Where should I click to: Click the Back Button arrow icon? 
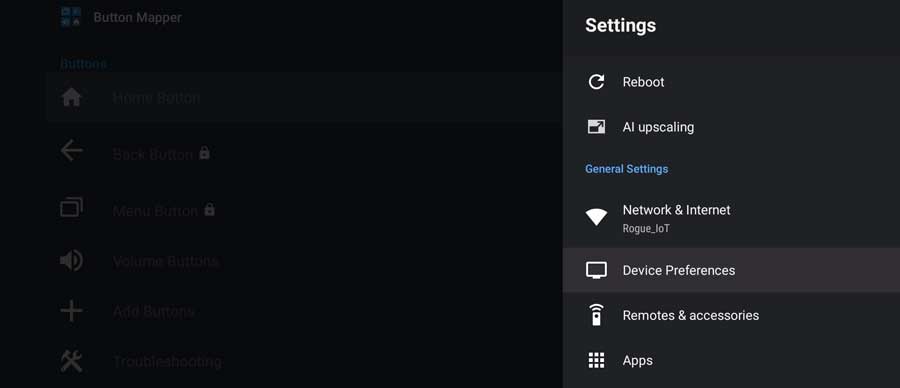pos(71,152)
